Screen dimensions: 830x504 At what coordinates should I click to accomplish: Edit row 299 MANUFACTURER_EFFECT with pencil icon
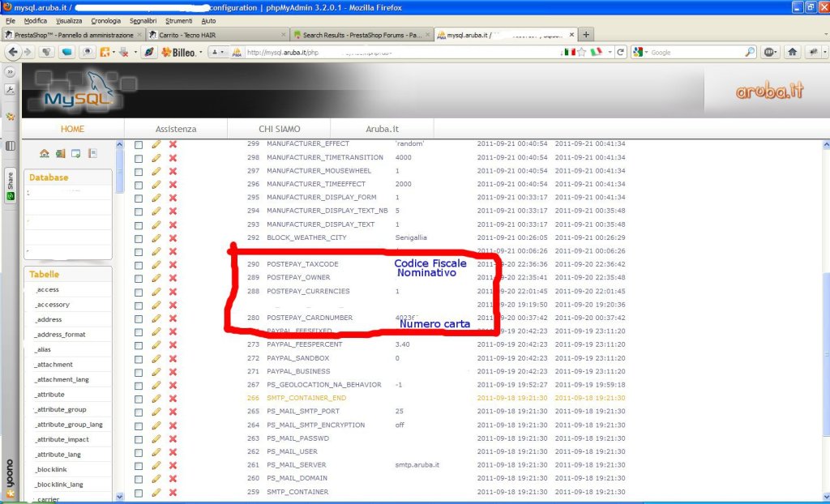(156, 144)
